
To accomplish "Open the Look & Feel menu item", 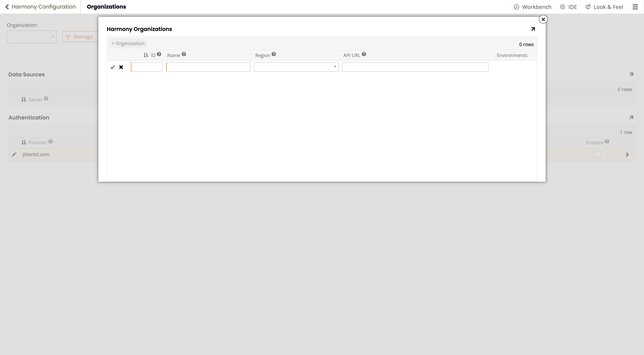I will point(604,7).
